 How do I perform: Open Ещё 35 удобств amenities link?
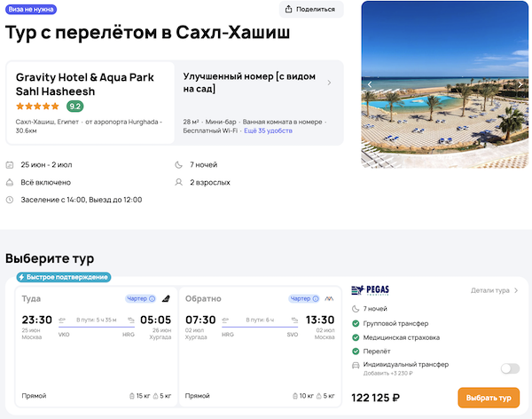tap(269, 130)
